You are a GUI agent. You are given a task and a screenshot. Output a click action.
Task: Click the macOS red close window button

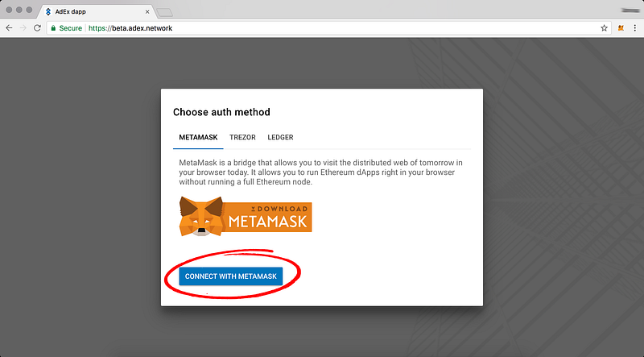[x=9, y=10]
